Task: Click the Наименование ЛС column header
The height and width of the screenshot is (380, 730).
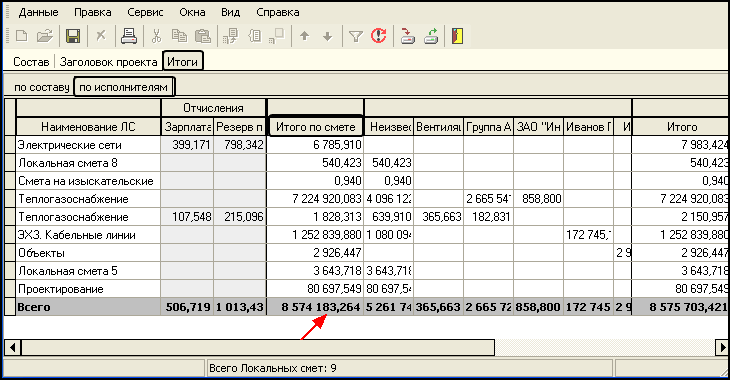Action: click(x=88, y=127)
